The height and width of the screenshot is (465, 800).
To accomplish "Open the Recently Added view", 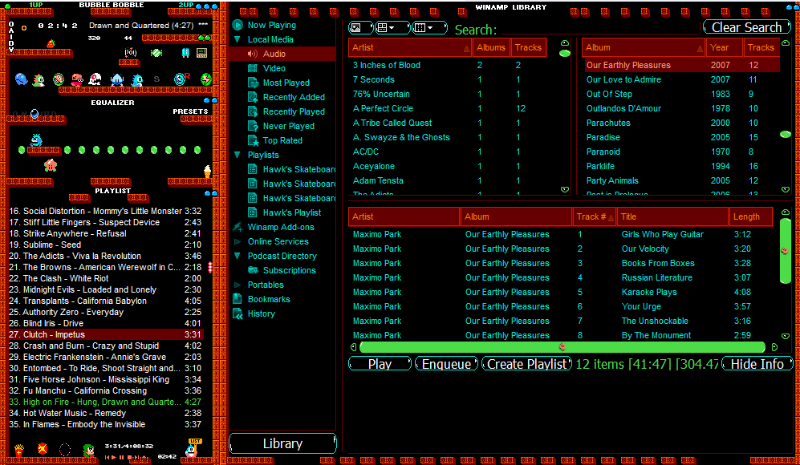I will point(293,97).
